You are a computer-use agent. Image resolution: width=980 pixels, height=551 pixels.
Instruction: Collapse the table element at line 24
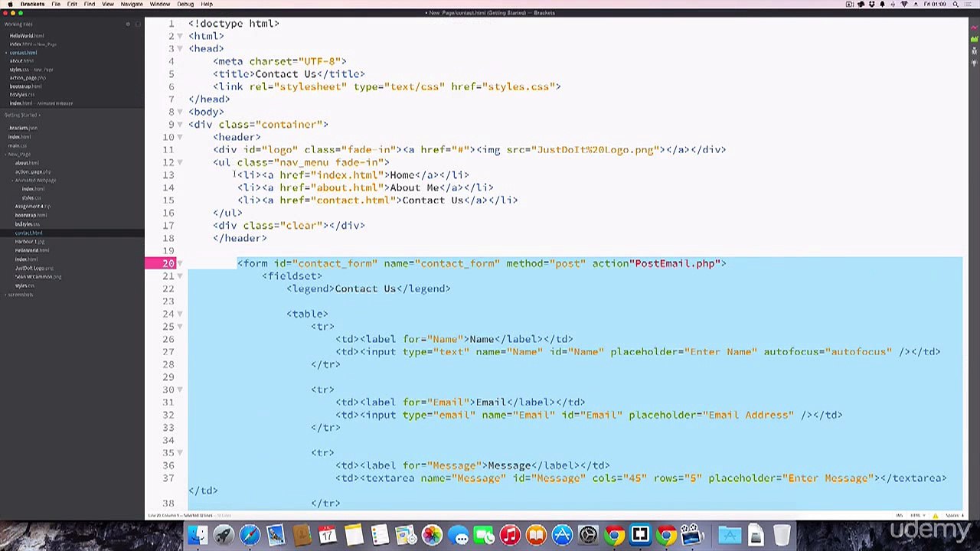pyautogui.click(x=180, y=314)
